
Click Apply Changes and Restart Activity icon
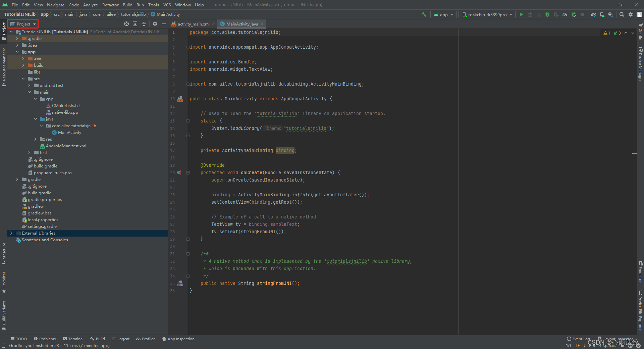530,14
